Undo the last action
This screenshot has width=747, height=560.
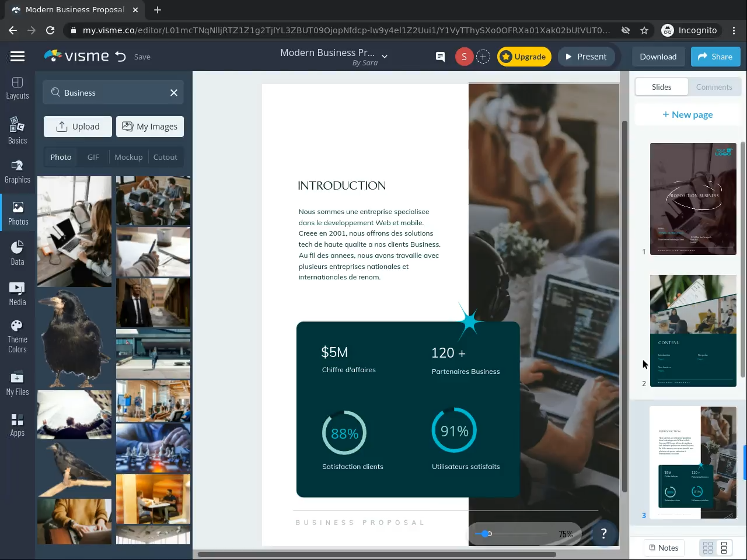(121, 57)
